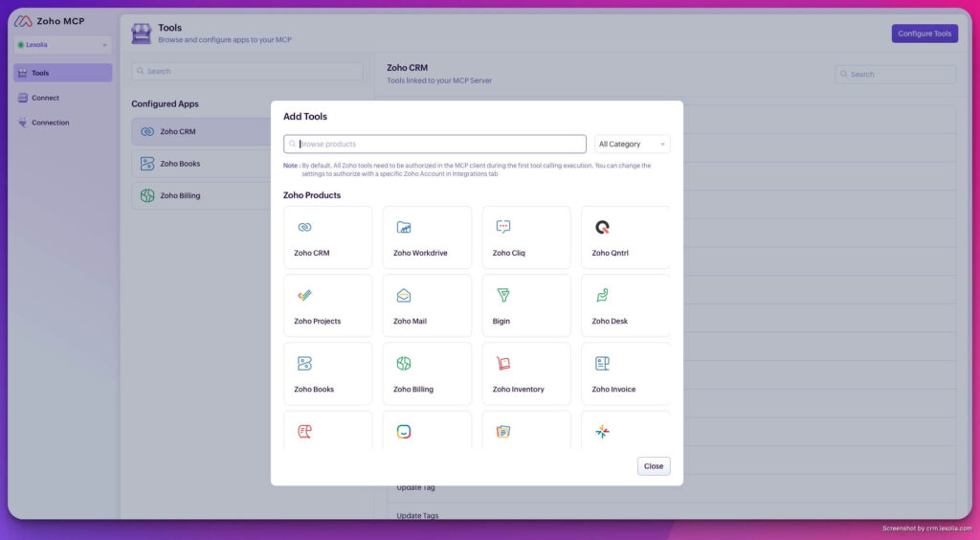The height and width of the screenshot is (540, 980).
Task: Expand the Lexolia workspace selector
Action: [x=62, y=45]
